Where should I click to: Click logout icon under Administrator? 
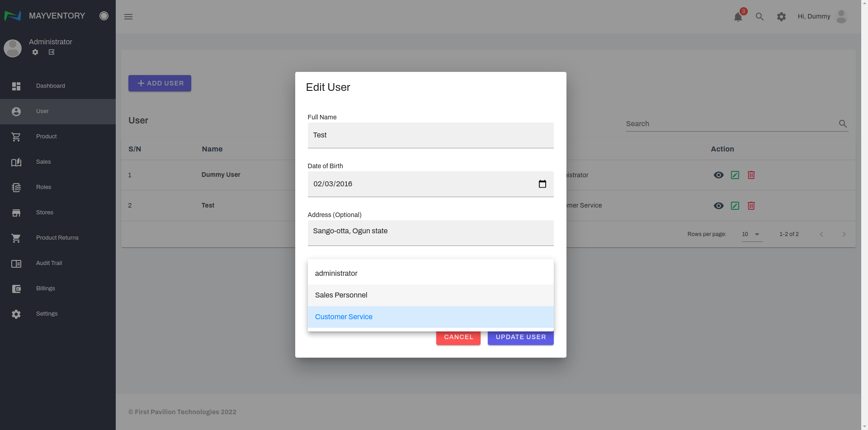52,52
